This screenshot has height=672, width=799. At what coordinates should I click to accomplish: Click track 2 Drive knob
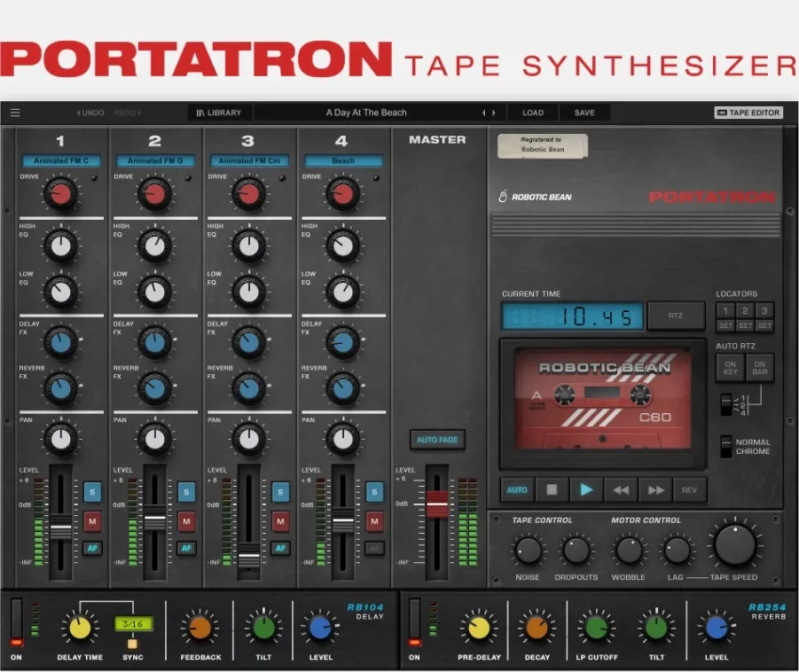pos(155,194)
